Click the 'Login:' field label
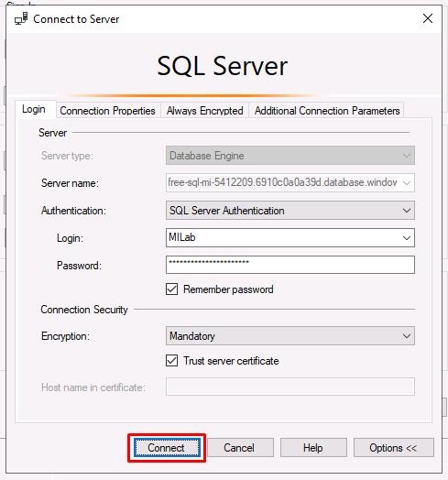Image resolution: width=448 pixels, height=480 pixels. [x=70, y=238]
